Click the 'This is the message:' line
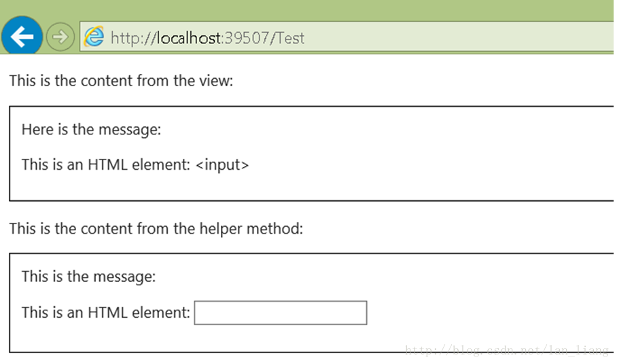617x364 pixels. 88,276
